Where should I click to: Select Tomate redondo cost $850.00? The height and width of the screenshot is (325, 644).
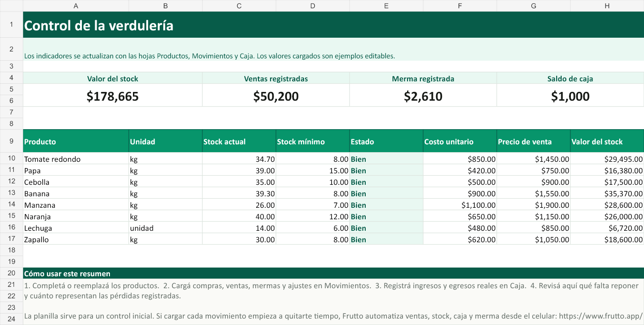[460, 159]
